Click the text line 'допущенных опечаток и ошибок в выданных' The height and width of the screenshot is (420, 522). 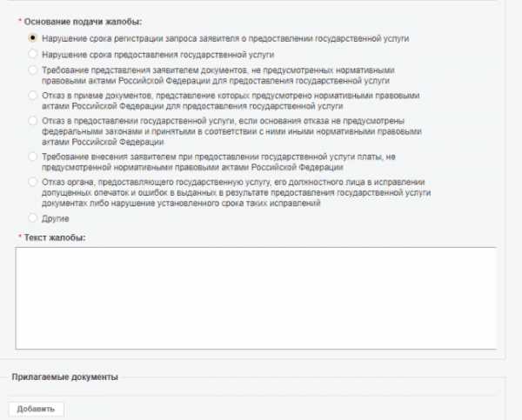point(237,193)
